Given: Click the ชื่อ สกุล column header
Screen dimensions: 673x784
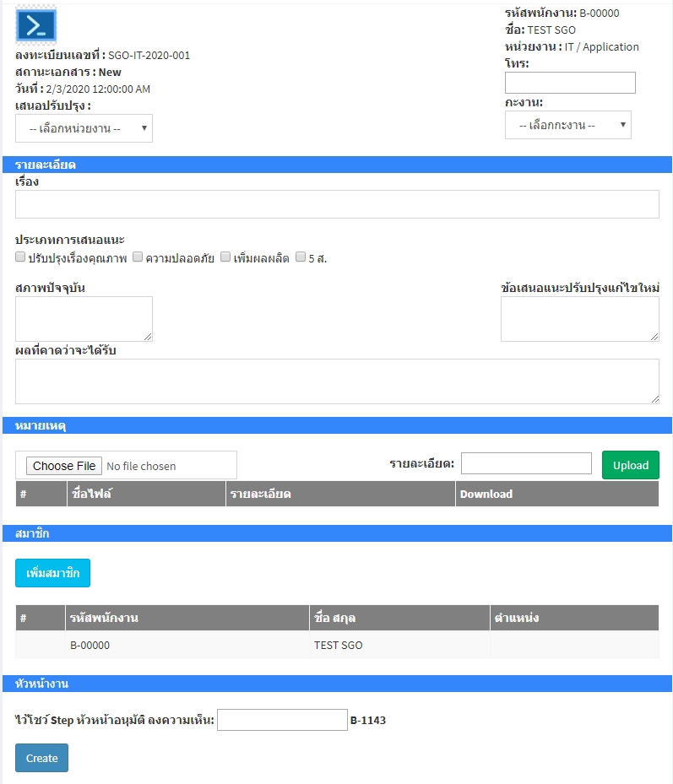Looking at the screenshot, I should coord(399,618).
